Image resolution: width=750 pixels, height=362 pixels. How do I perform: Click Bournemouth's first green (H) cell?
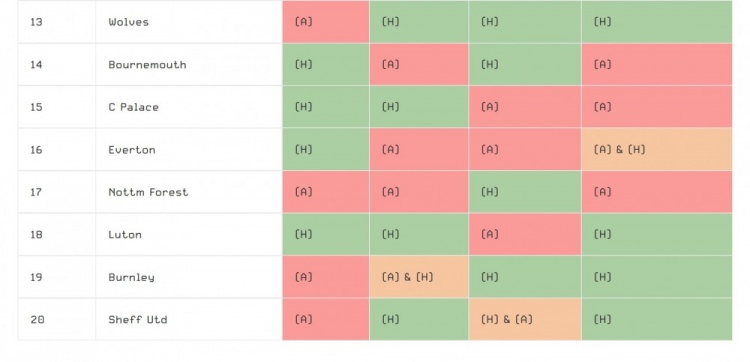[x=326, y=65]
